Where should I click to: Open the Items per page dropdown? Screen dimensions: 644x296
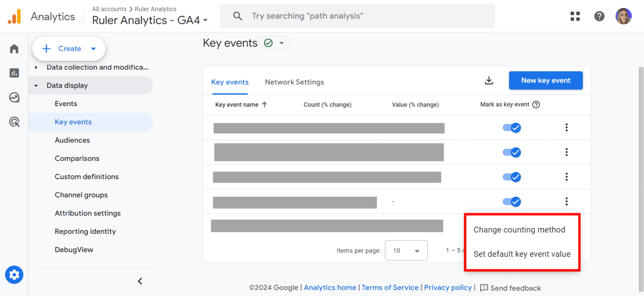(x=406, y=250)
